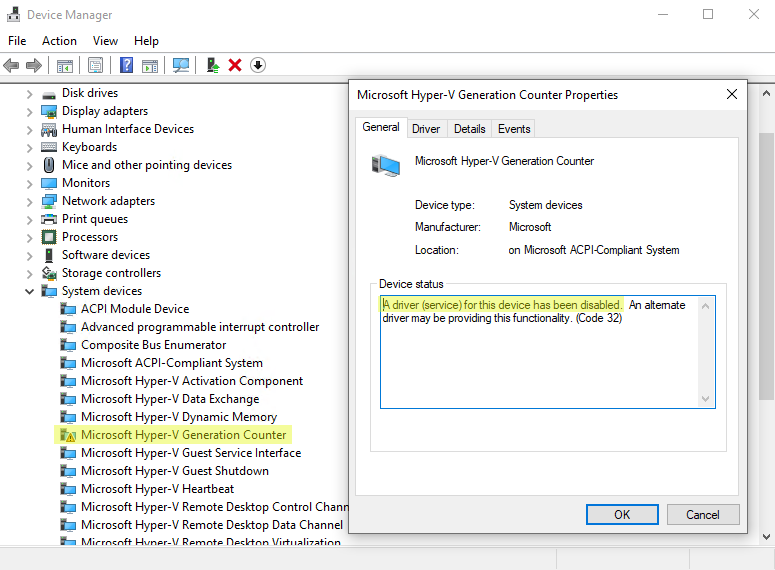Expand the Processors node
The height and width of the screenshot is (570, 775).
click(x=30, y=238)
